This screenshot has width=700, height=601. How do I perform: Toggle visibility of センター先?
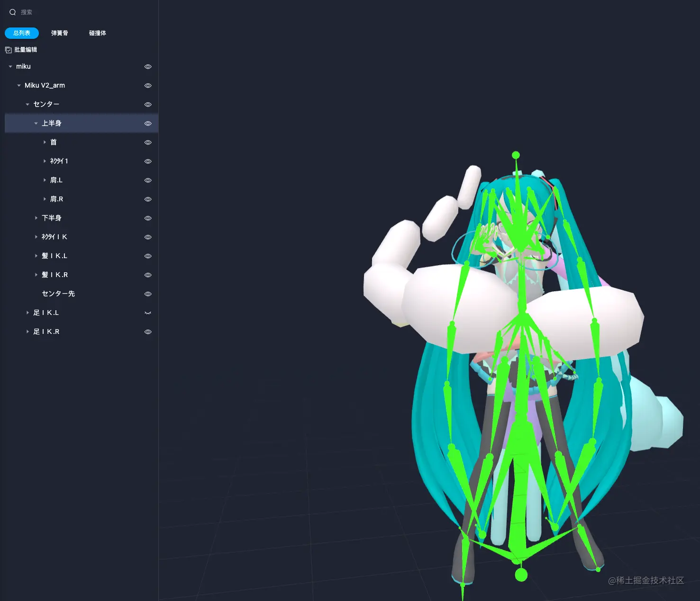tap(148, 294)
